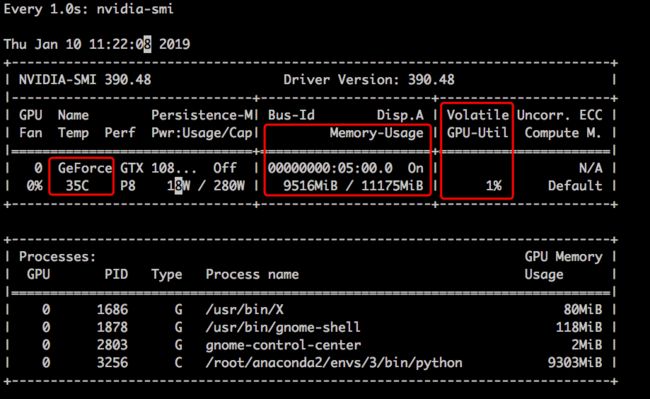Select the gnome-control-center process name
The height and width of the screenshot is (399, 650).
[x=283, y=345]
